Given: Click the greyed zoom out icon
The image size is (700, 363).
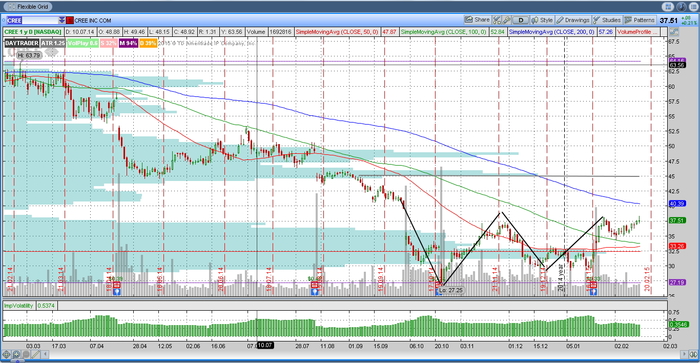Looking at the screenshot, I should pos(26,355).
